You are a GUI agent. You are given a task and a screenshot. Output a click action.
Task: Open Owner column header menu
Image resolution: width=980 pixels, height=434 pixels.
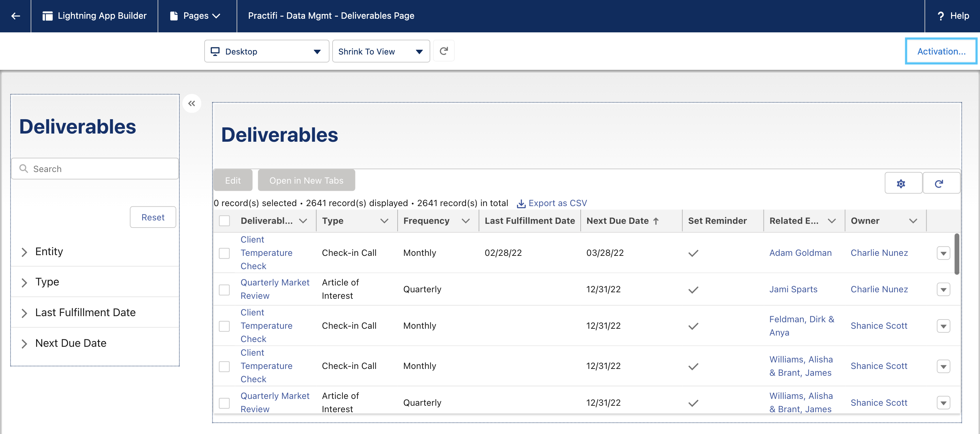click(x=913, y=221)
